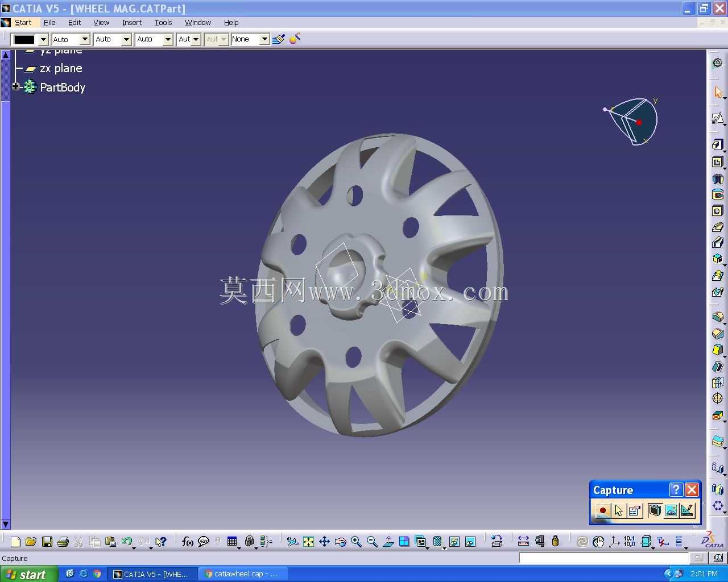
Task: Open the third Auto line type dropdown
Action: pyautogui.click(x=168, y=39)
